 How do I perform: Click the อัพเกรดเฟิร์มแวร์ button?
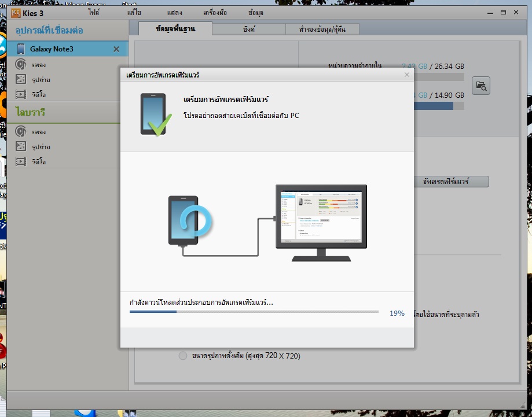452,182
